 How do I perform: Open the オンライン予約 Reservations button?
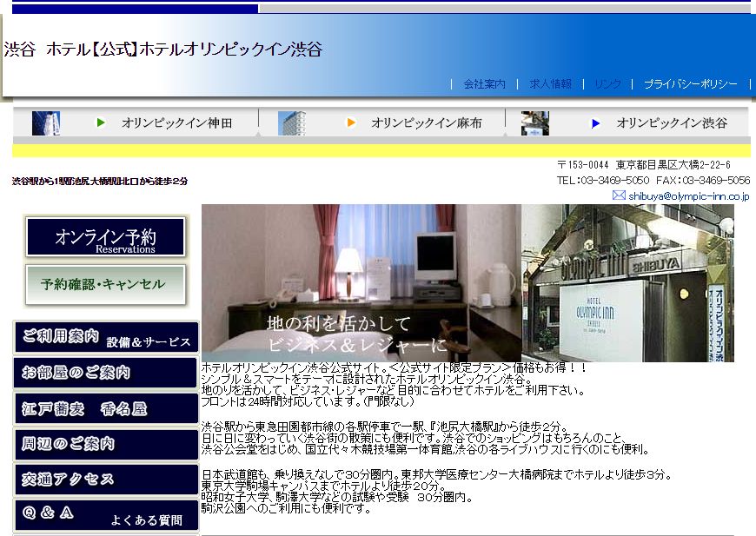point(106,236)
